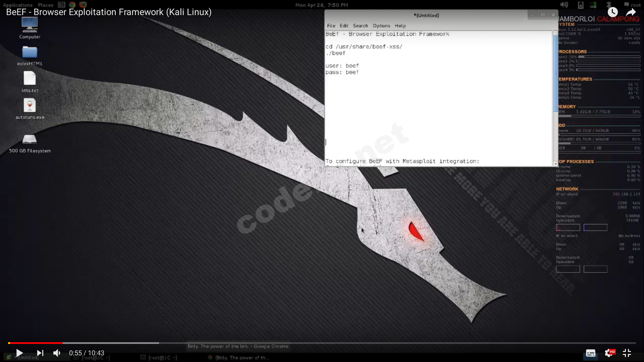Image resolution: width=644 pixels, height=362 pixels.
Task: Open the Help menu
Action: (x=400, y=26)
